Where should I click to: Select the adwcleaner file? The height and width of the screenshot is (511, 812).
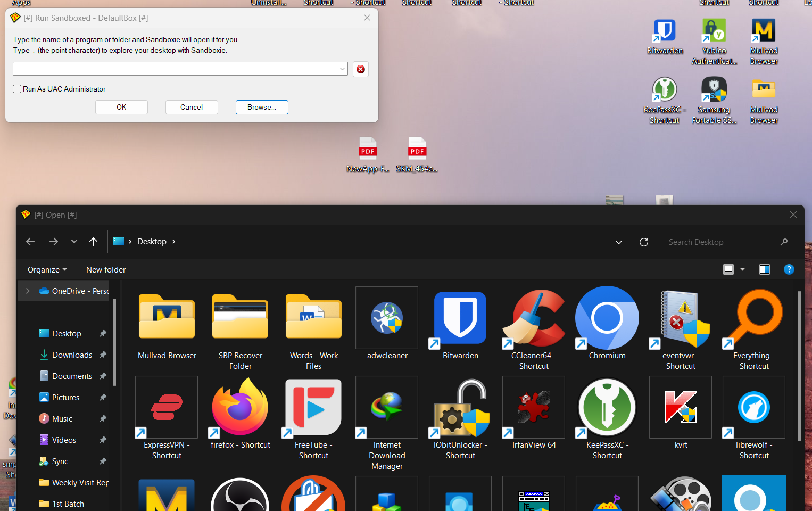coord(387,324)
